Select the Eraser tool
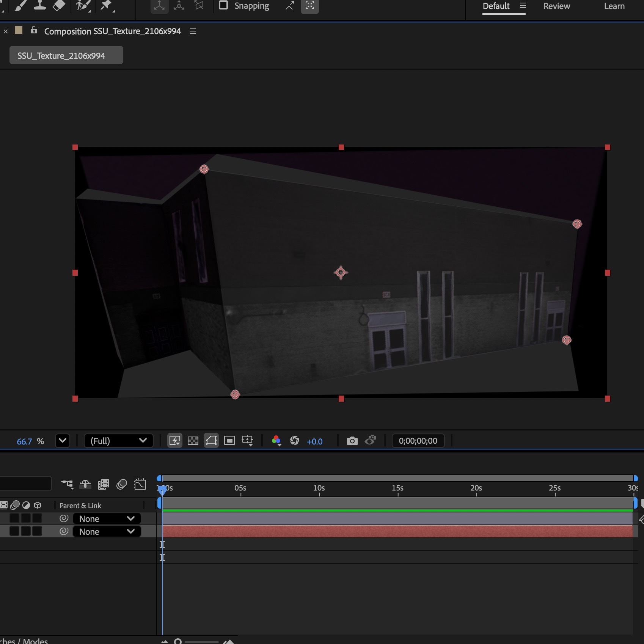This screenshot has width=644, height=644. coord(59,6)
